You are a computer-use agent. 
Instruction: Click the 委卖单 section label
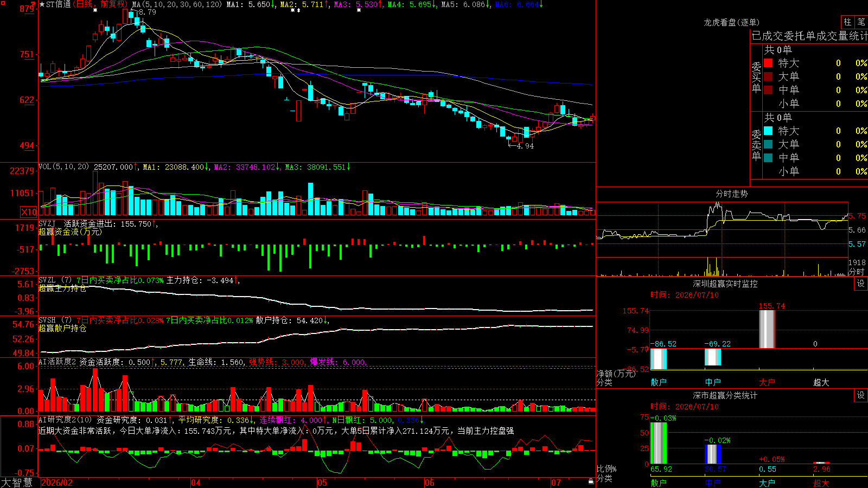[x=756, y=145]
